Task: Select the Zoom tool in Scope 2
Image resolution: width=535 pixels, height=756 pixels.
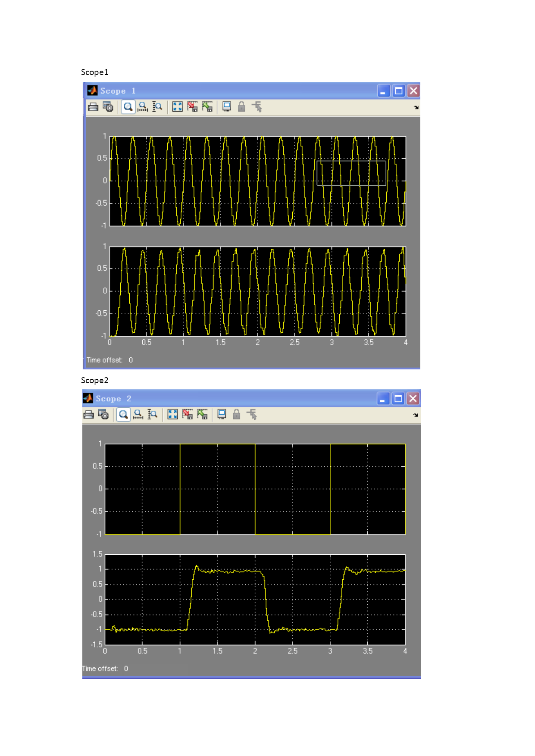Action: tap(123, 415)
